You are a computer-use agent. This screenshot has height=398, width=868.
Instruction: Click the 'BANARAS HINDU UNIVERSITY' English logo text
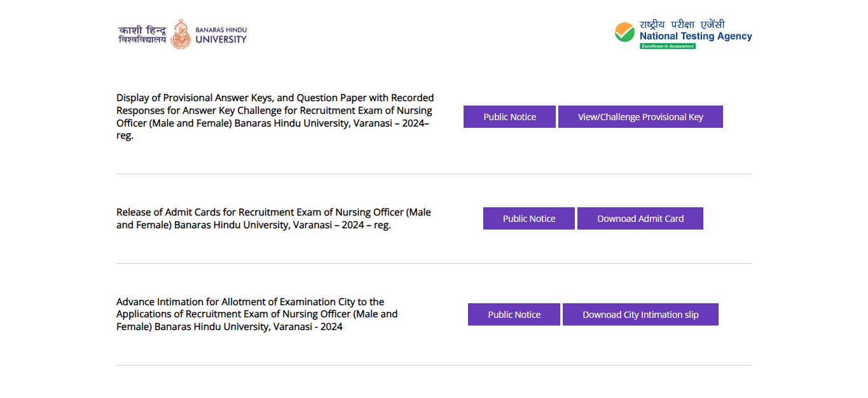coord(221,35)
